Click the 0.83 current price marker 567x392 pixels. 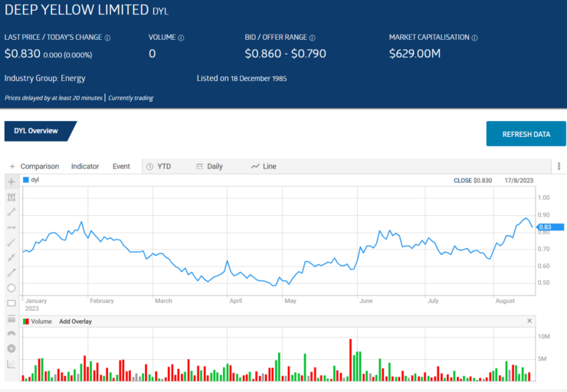(x=550, y=227)
